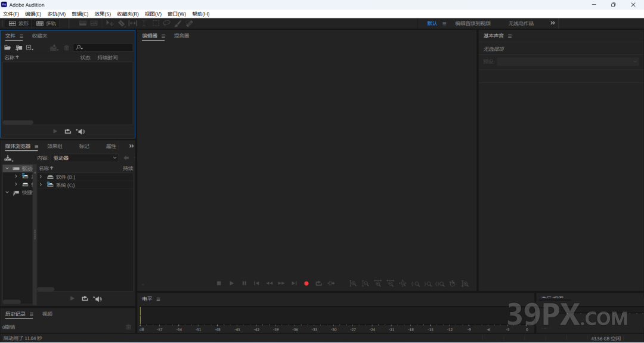Click the Stop transport button
The image size is (644, 343).
(219, 283)
